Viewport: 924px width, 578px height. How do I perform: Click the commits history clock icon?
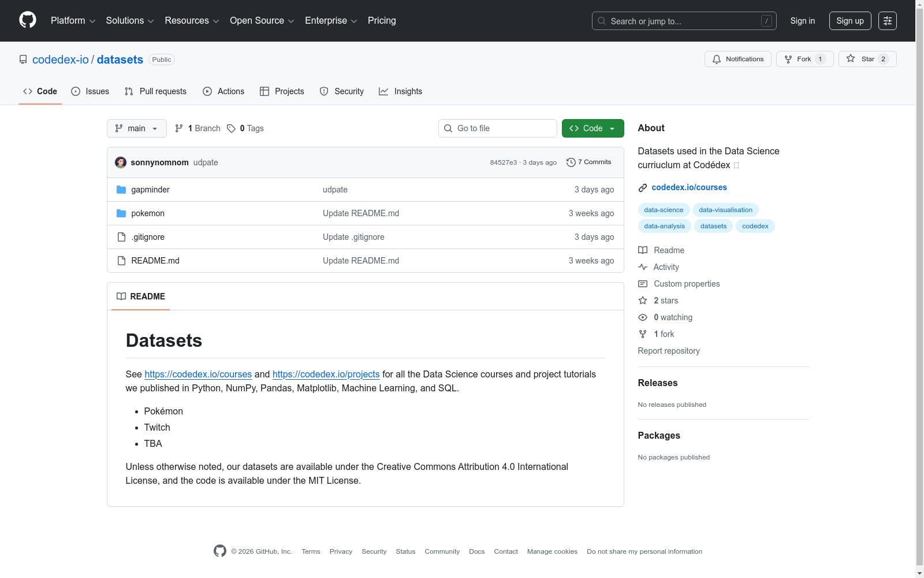coord(571,162)
